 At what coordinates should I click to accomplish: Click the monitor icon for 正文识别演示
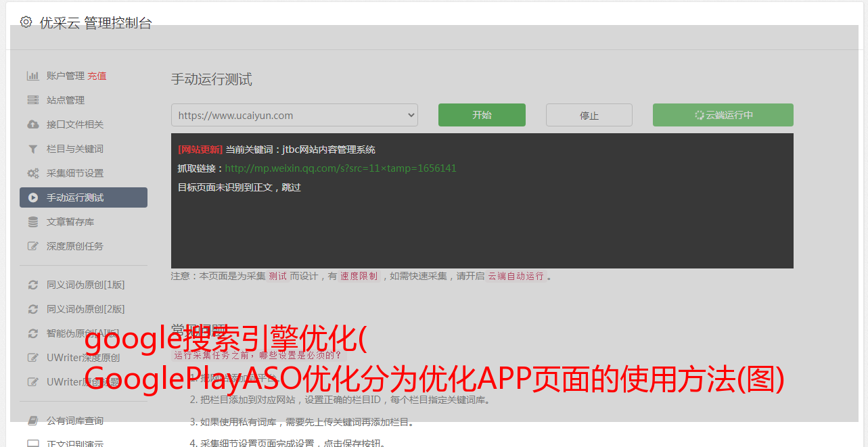click(x=32, y=444)
